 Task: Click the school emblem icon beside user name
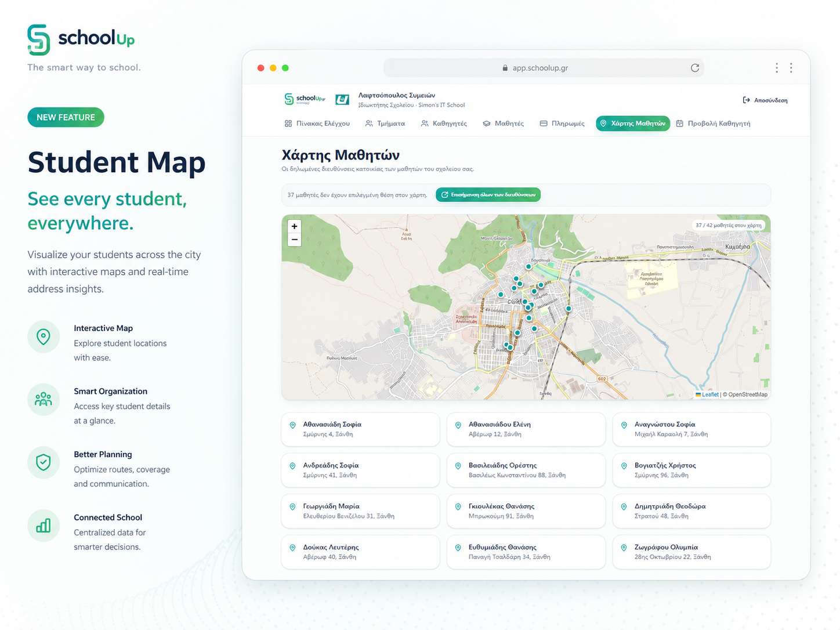(342, 100)
